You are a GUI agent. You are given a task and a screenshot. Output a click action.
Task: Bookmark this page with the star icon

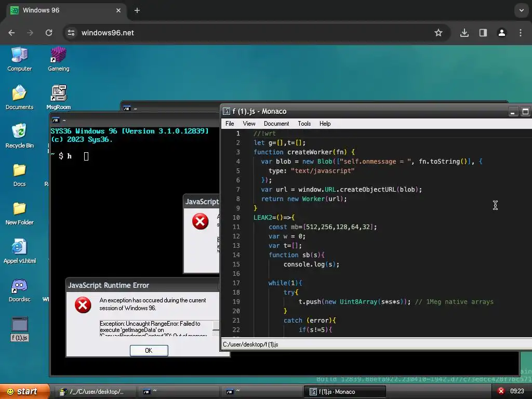pyautogui.click(x=438, y=33)
